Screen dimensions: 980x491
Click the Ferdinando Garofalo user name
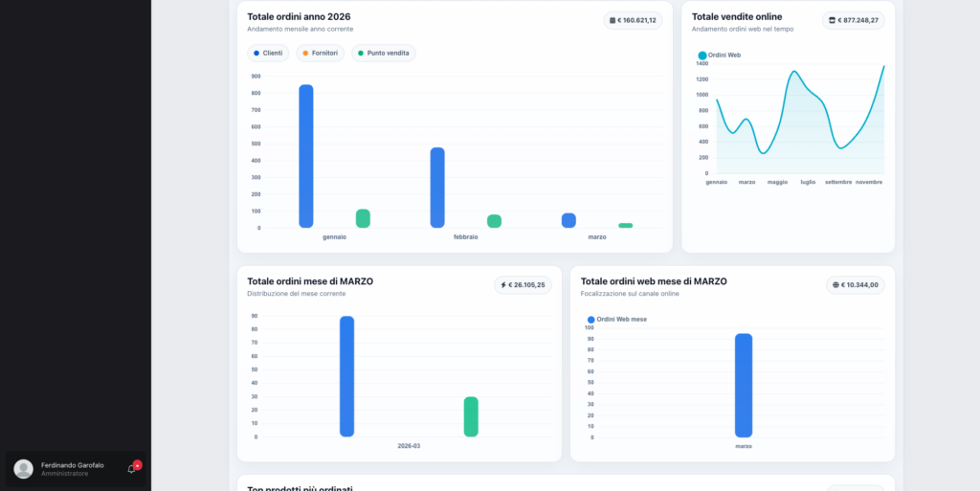[73, 465]
